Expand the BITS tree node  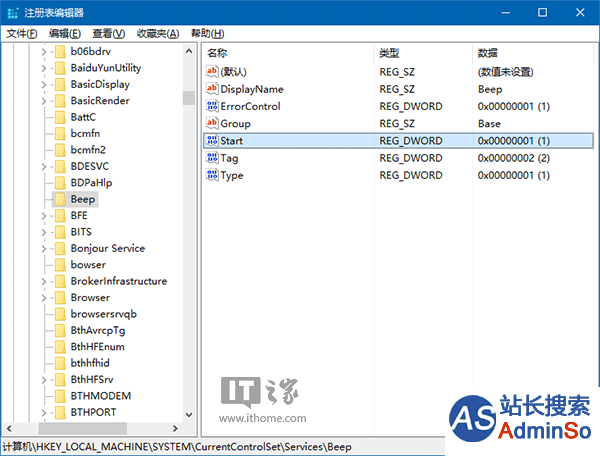[44, 233]
